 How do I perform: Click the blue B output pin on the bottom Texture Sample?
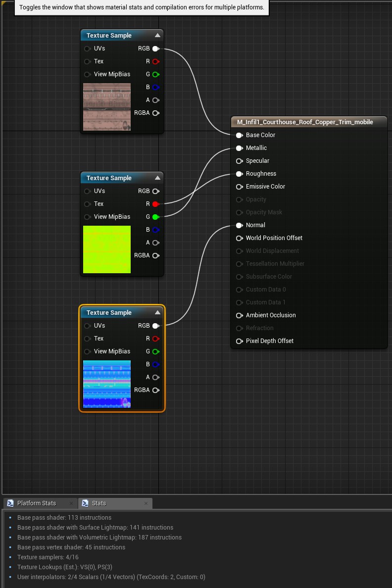pos(155,364)
